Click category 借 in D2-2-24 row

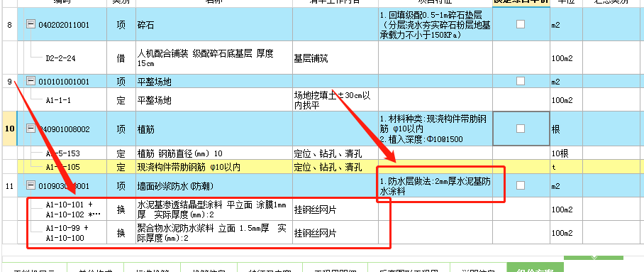pos(121,58)
